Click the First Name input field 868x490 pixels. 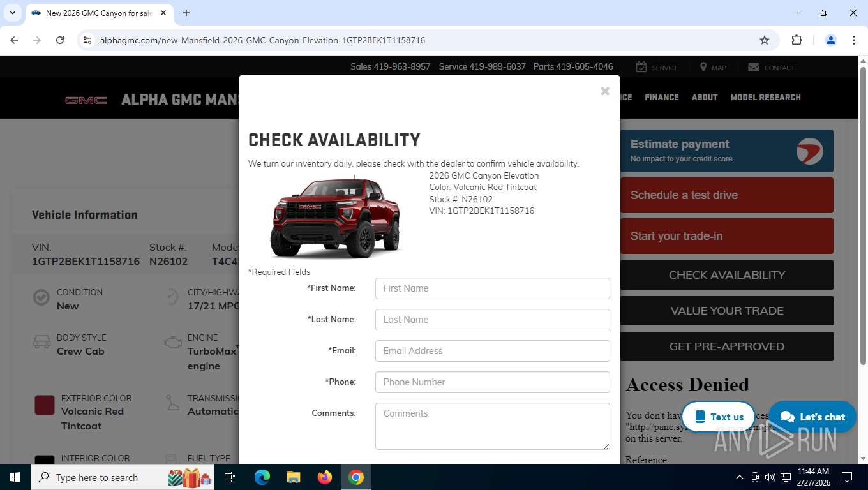click(492, 288)
